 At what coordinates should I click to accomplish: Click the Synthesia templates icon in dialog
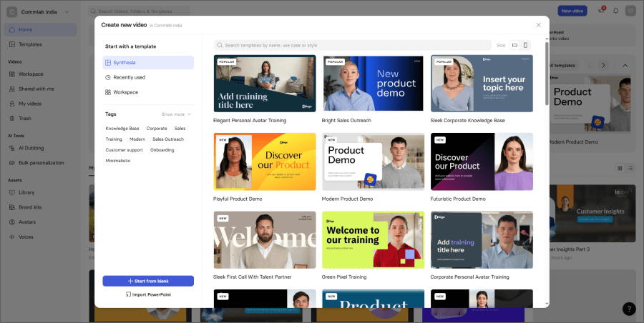(x=108, y=63)
